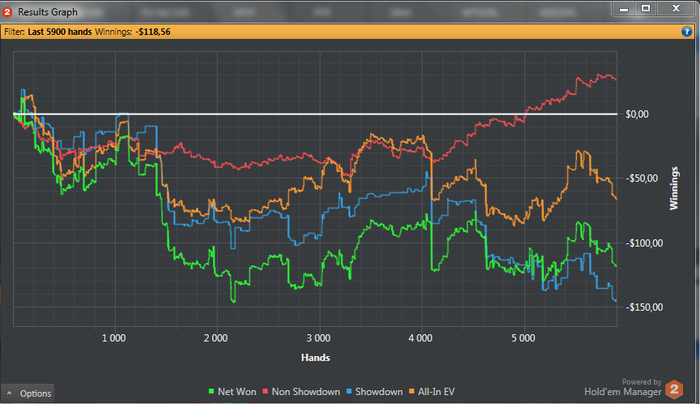This screenshot has height=404, width=700.
Task: Minimize the Results Graph window
Action: point(624,8)
